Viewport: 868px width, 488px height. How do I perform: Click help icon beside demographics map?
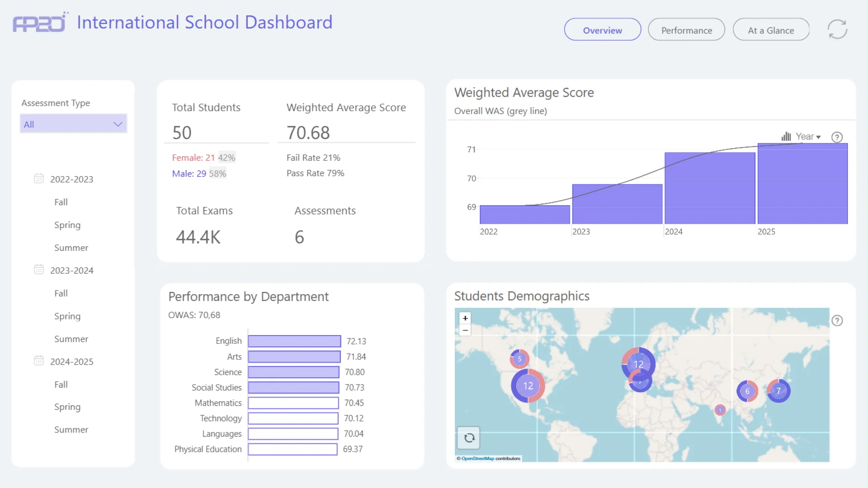pos(837,321)
